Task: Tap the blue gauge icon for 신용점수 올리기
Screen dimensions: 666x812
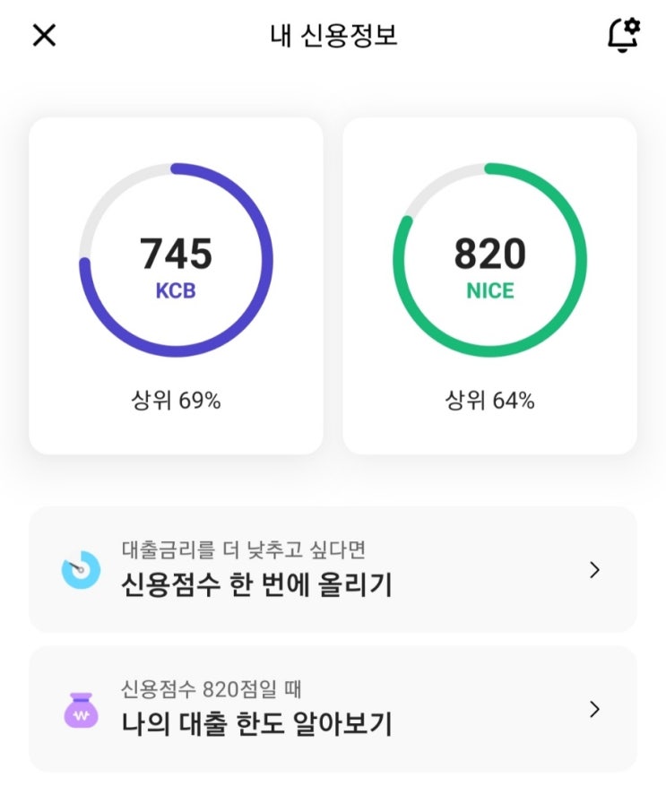Action: point(81,569)
